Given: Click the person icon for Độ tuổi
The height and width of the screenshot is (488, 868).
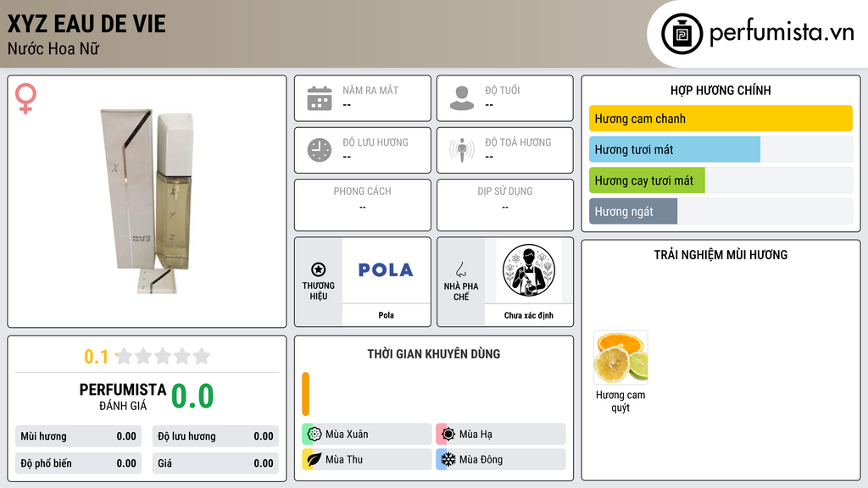Looking at the screenshot, I should [x=462, y=98].
